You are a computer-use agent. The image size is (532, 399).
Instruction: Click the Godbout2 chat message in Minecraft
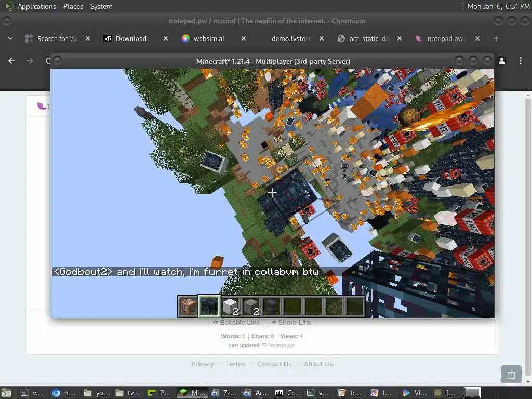(x=187, y=272)
